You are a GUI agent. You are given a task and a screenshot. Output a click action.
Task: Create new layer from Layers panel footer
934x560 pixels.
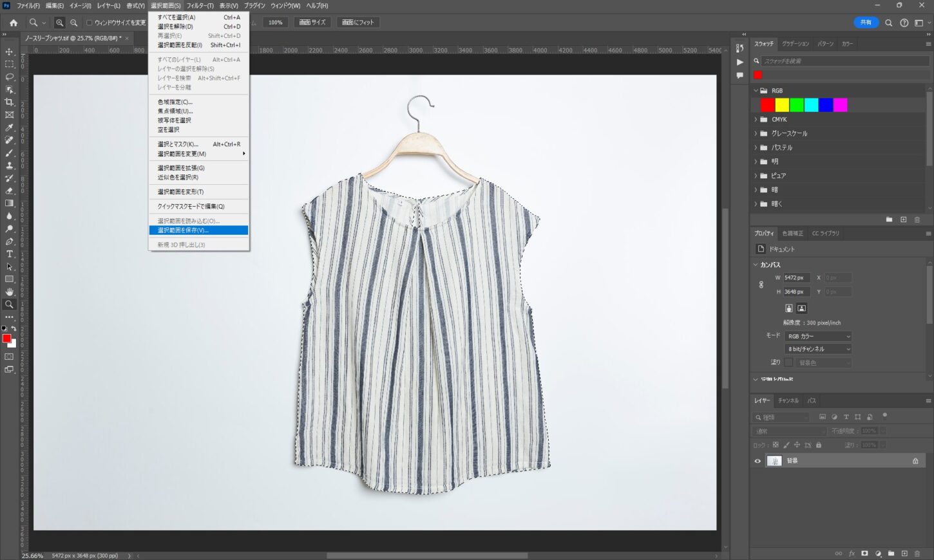point(904,554)
